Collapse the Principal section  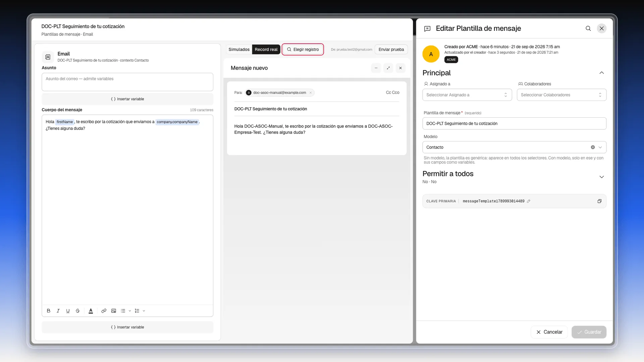pyautogui.click(x=602, y=73)
